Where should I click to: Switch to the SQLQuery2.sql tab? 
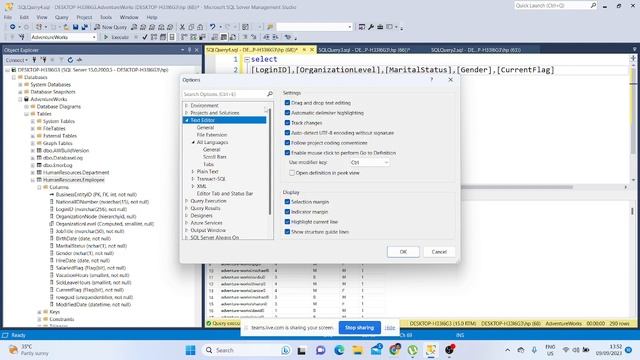(476, 50)
